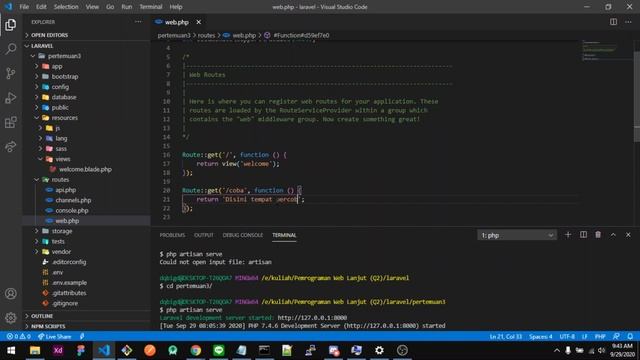Collapse the LARAVEL workspace section
Image resolution: width=640 pixels, height=360 pixels.
click(87, 46)
